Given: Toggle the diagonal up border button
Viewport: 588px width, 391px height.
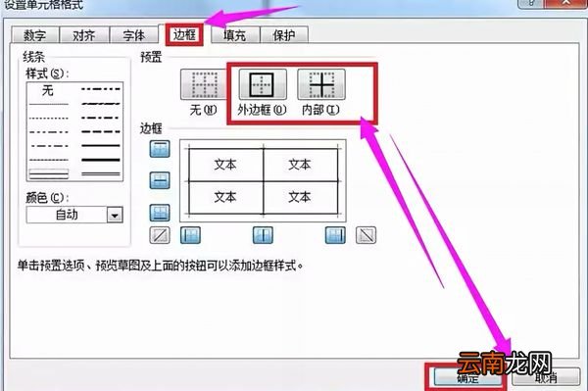Looking at the screenshot, I should coord(160,235).
